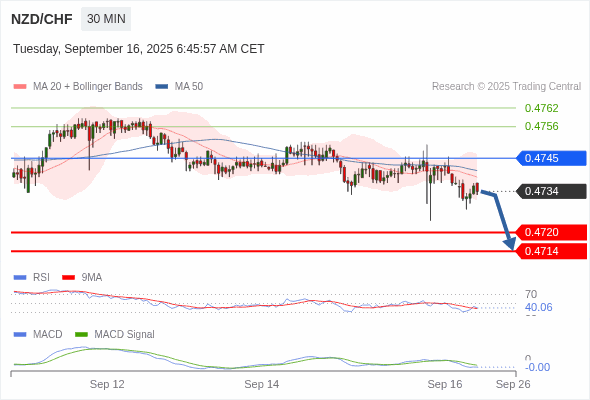Image resolution: width=590 pixels, height=400 pixels.
Task: Select the 0.4745 blue pivot label
Action: pyautogui.click(x=551, y=158)
